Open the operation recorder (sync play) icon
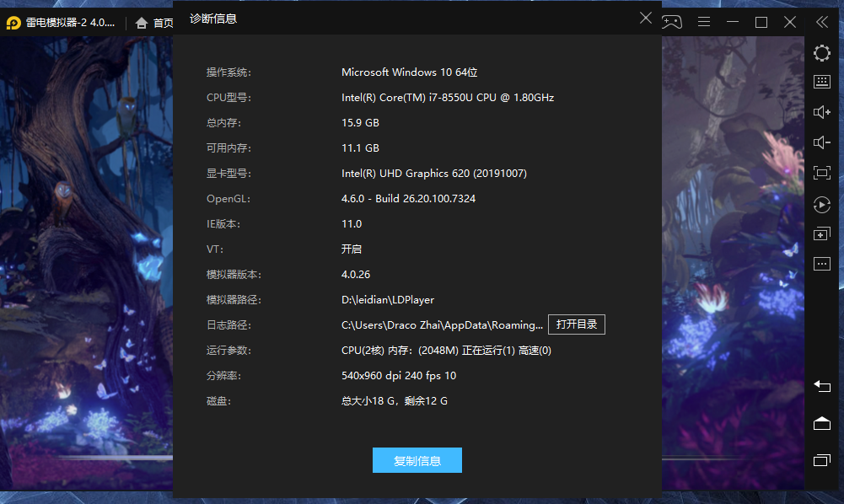This screenshot has width=844, height=504. pos(821,204)
